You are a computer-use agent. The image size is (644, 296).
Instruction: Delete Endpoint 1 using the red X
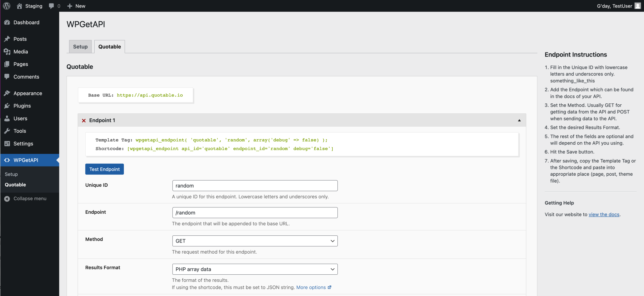pyautogui.click(x=84, y=120)
